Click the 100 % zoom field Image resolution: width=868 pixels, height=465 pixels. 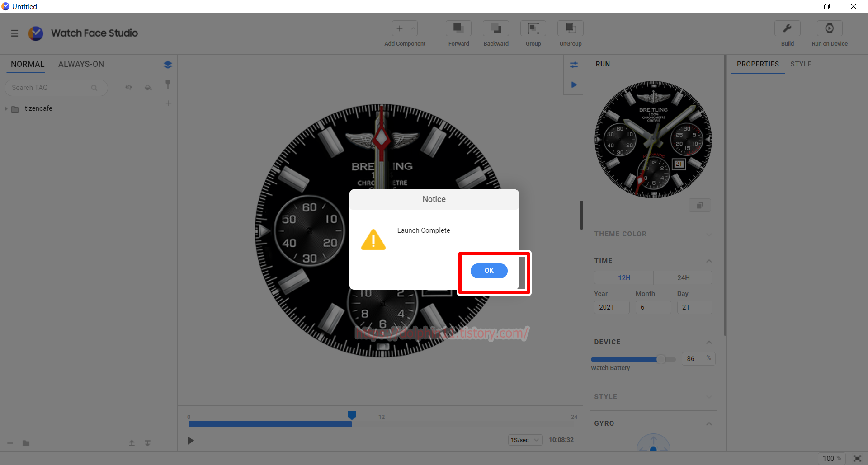[831, 458]
